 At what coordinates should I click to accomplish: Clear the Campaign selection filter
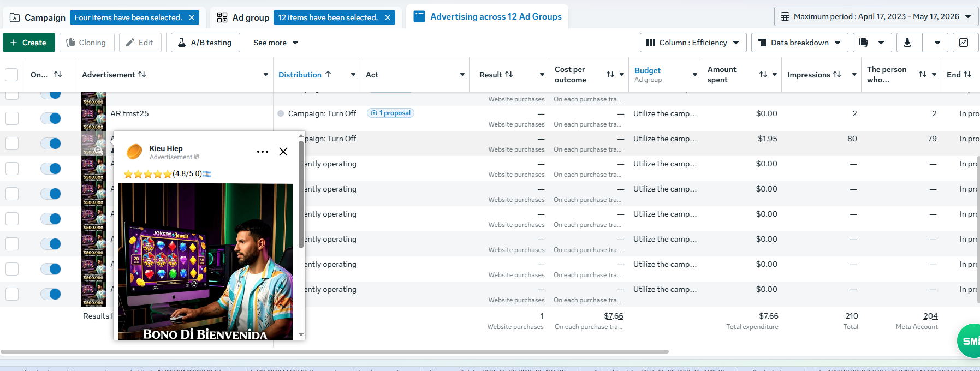tap(192, 17)
